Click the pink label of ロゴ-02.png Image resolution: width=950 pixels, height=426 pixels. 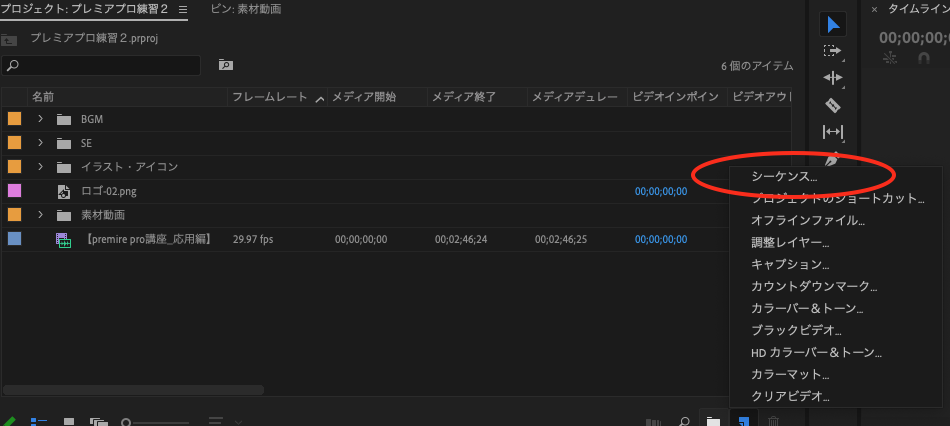point(15,191)
